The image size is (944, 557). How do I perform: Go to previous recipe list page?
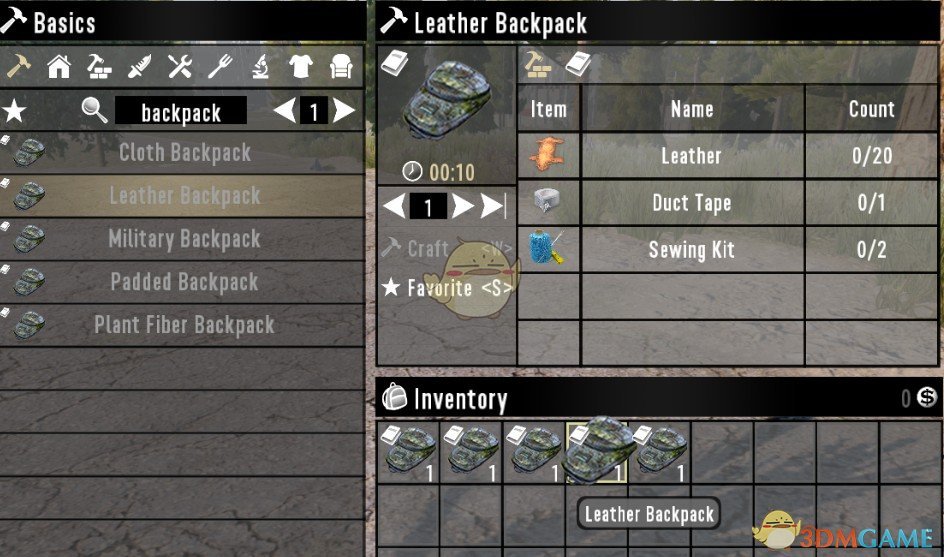pyautogui.click(x=285, y=111)
